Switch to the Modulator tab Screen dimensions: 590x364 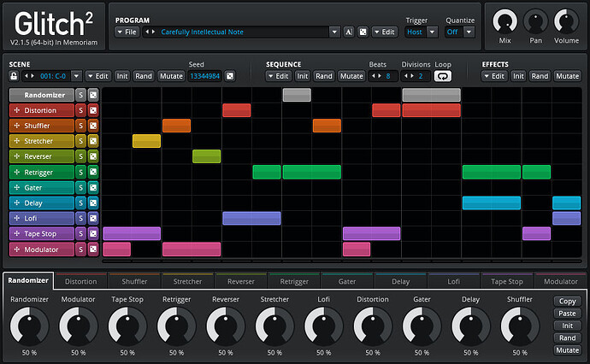(561, 281)
